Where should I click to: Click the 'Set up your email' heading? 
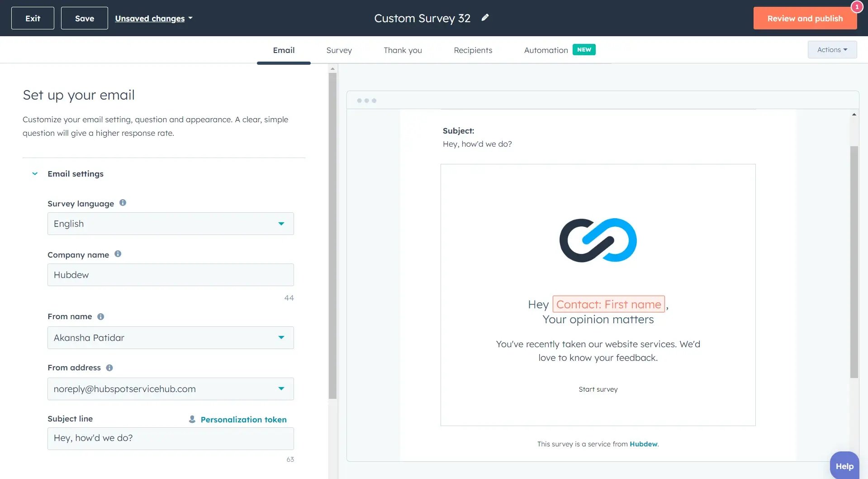79,95
